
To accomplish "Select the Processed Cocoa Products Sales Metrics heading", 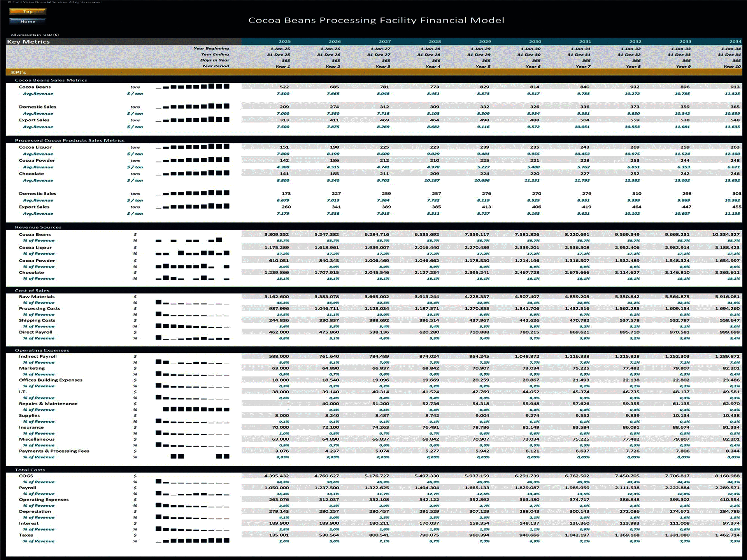I will coord(70,140).
